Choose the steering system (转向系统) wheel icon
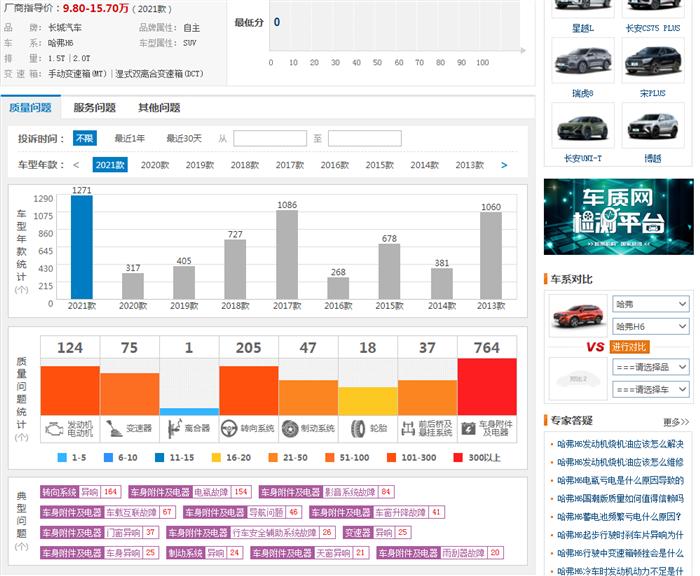700x576 pixels. click(229, 429)
